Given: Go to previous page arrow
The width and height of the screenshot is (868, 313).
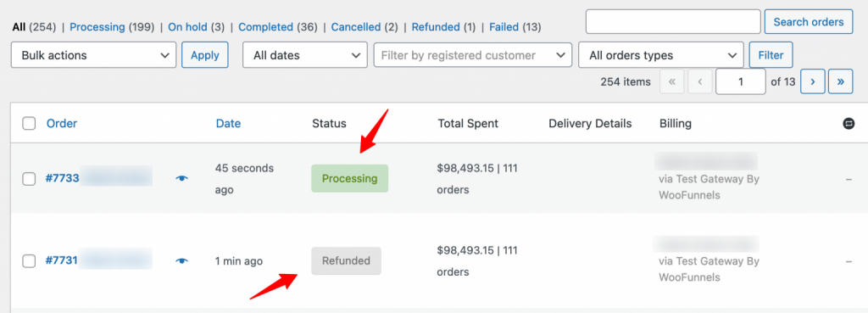Looking at the screenshot, I should pyautogui.click(x=699, y=82).
